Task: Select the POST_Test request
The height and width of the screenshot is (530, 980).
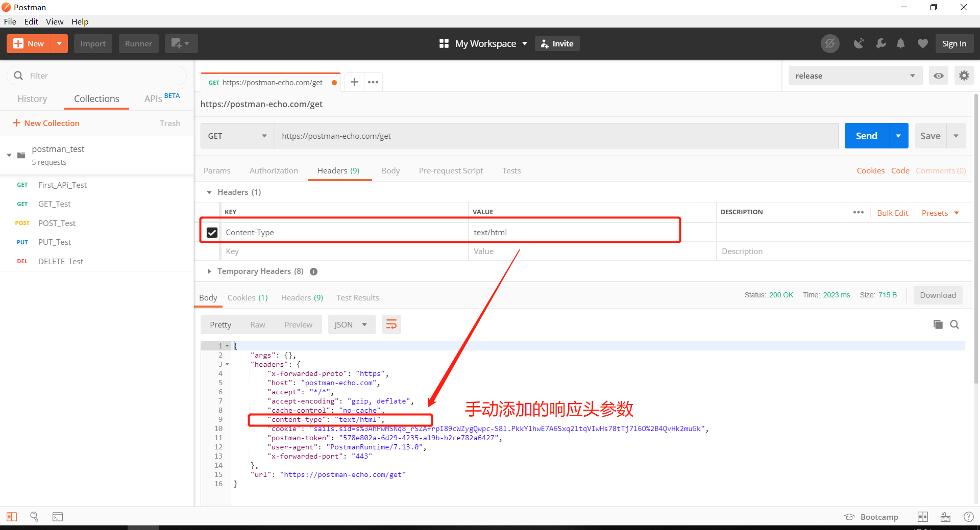Action: [57, 223]
